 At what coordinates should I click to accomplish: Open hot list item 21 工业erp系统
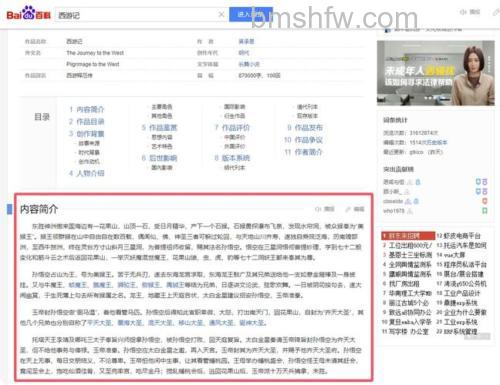(x=457, y=322)
